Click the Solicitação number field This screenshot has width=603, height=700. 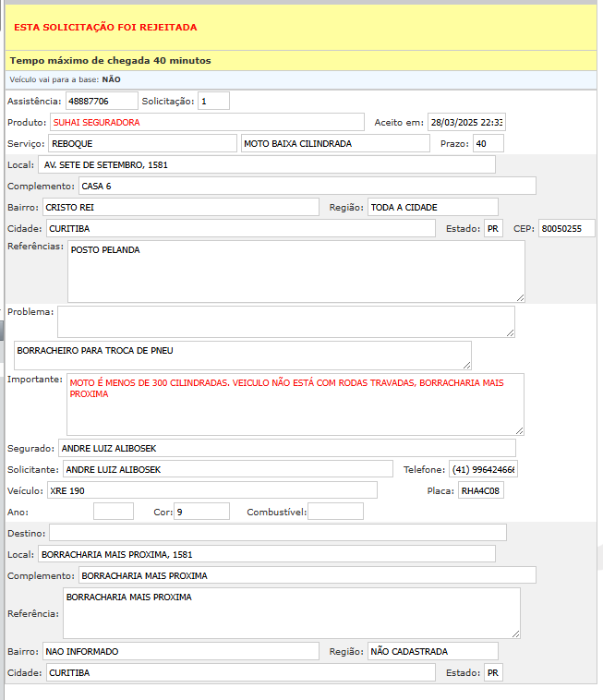coord(213,101)
